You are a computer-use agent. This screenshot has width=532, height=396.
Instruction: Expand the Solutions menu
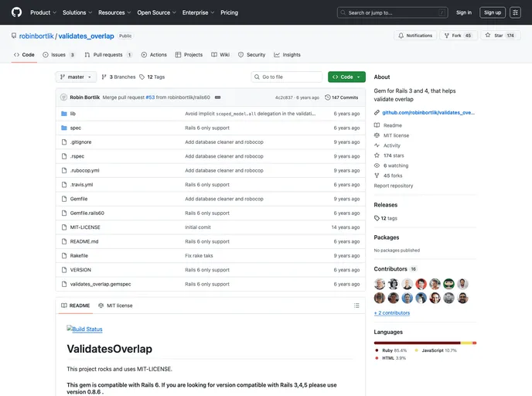77,12
